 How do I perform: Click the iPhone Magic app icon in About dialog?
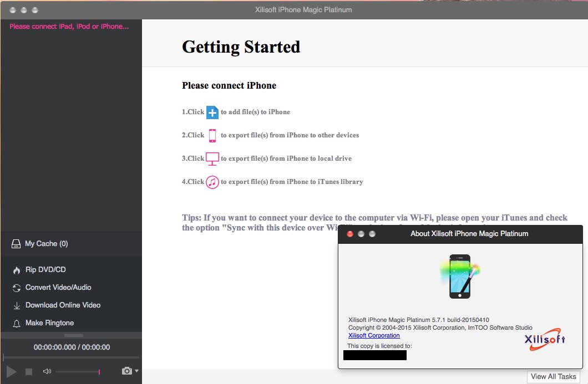tap(460, 277)
